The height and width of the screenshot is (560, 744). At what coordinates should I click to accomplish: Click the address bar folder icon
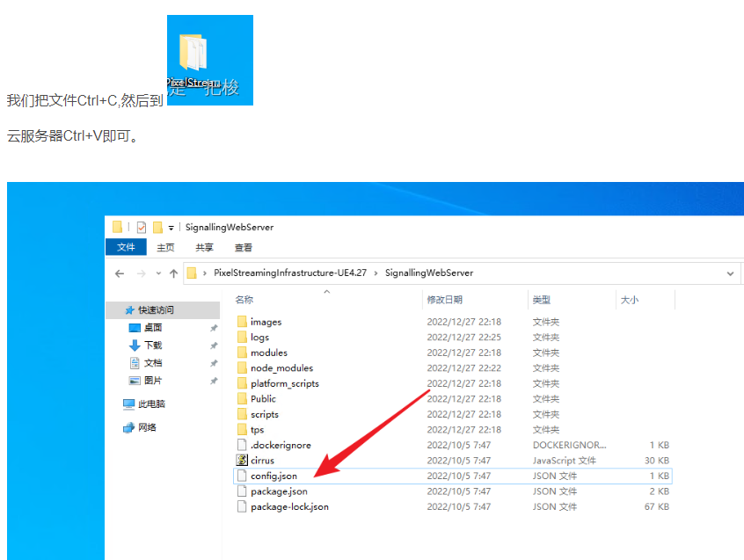click(x=192, y=273)
